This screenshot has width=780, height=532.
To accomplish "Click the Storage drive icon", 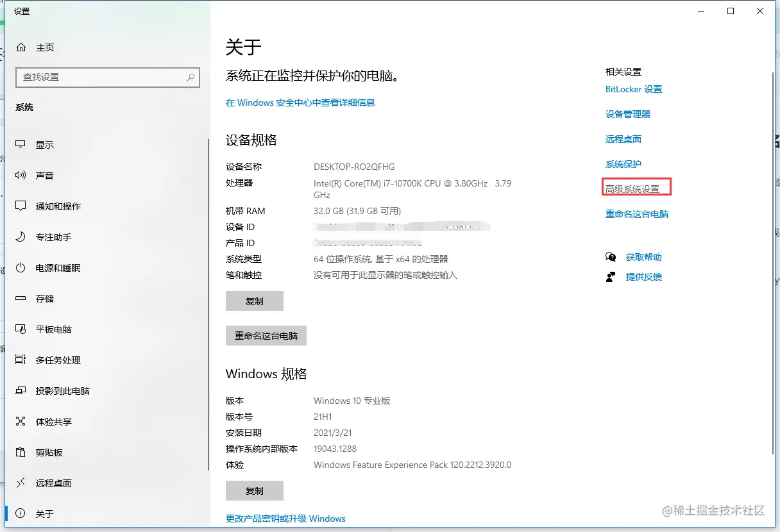I will tap(21, 299).
